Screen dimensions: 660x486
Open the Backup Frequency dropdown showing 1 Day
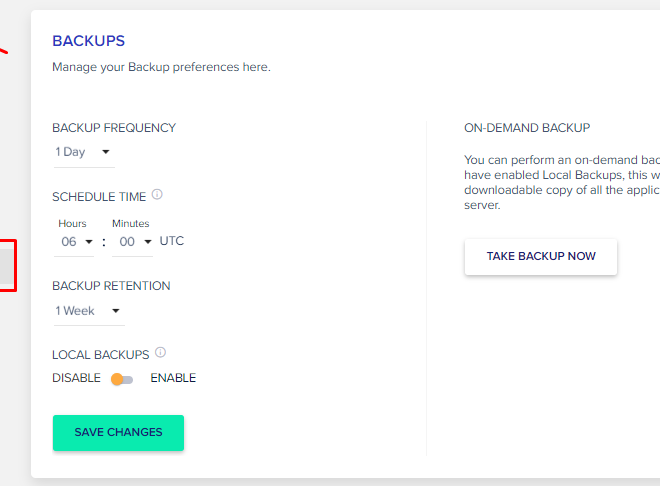click(x=84, y=152)
